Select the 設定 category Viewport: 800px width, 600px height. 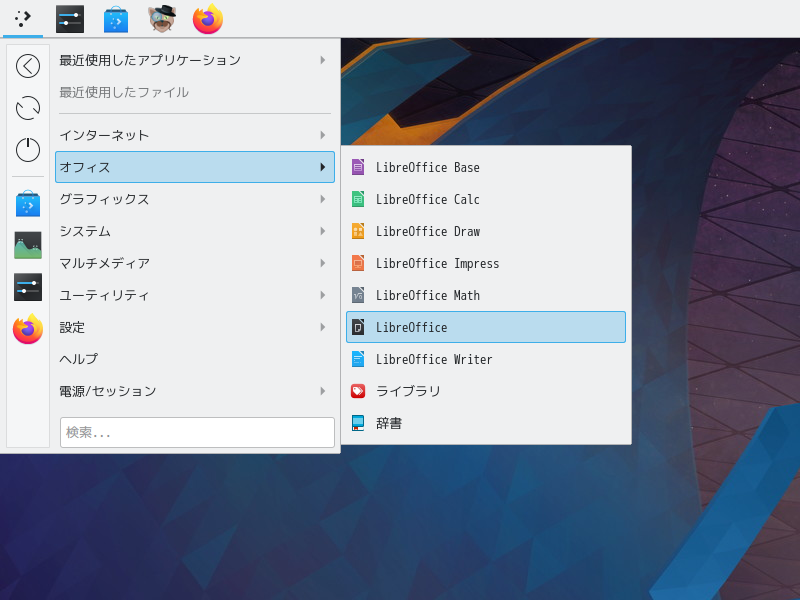(195, 327)
